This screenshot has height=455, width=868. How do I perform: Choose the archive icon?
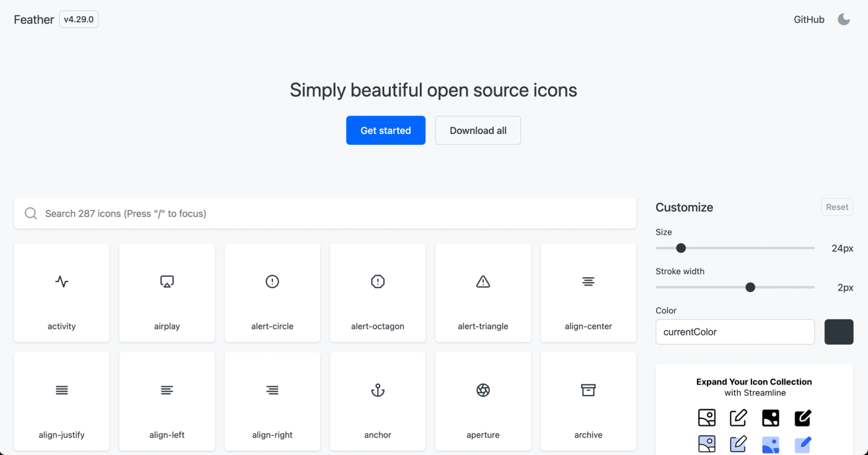point(589,402)
